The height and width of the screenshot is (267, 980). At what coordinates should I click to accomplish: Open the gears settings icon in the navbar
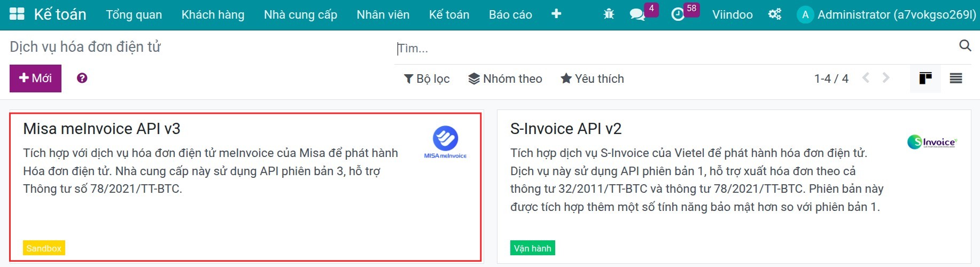[x=774, y=14]
